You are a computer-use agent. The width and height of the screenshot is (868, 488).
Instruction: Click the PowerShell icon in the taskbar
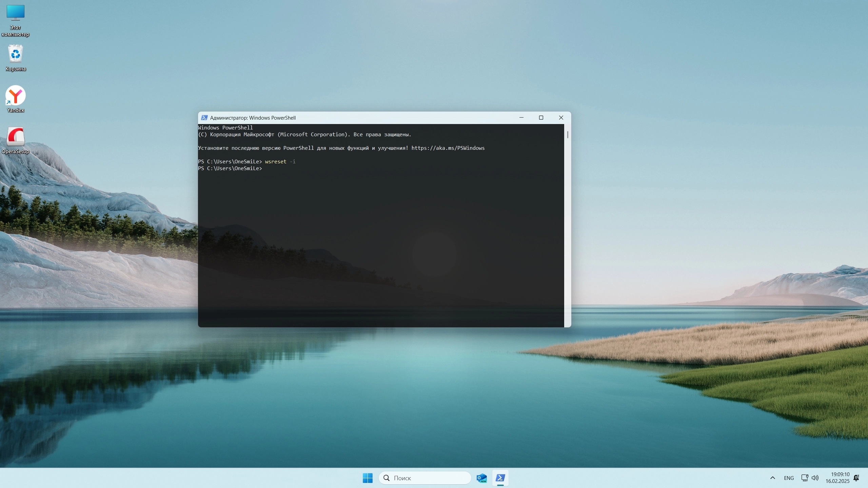click(500, 478)
